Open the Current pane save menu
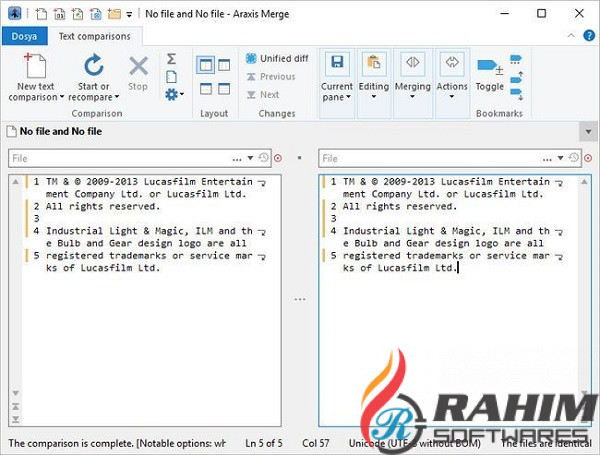This screenshot has height=455, width=600. [x=336, y=81]
